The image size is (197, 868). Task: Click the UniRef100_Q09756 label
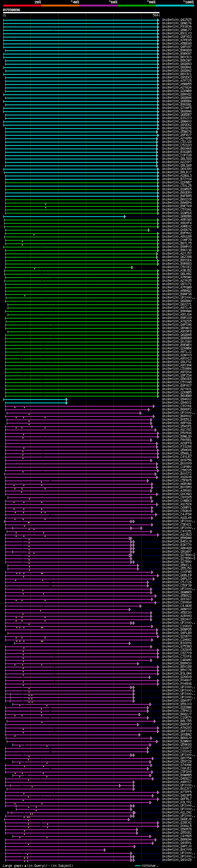pyautogui.click(x=177, y=460)
